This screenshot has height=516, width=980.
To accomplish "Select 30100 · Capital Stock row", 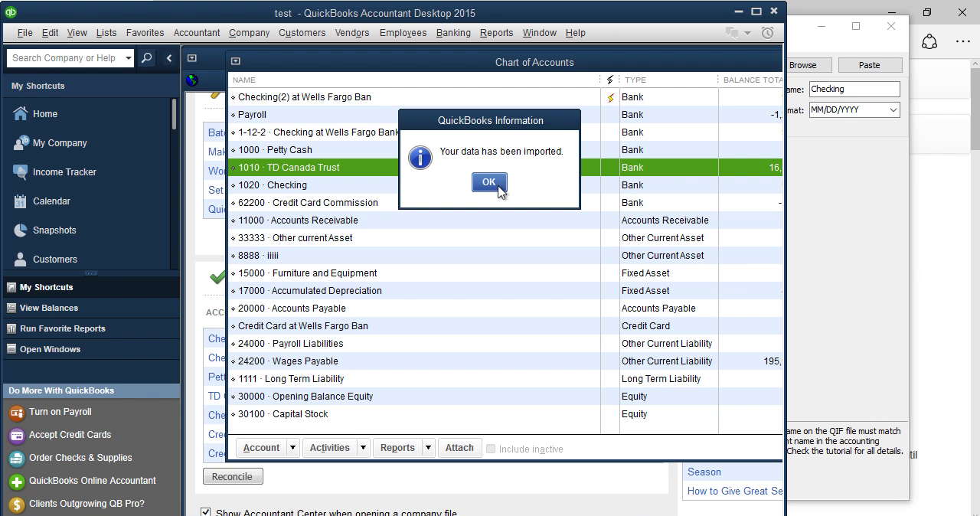I will point(505,414).
